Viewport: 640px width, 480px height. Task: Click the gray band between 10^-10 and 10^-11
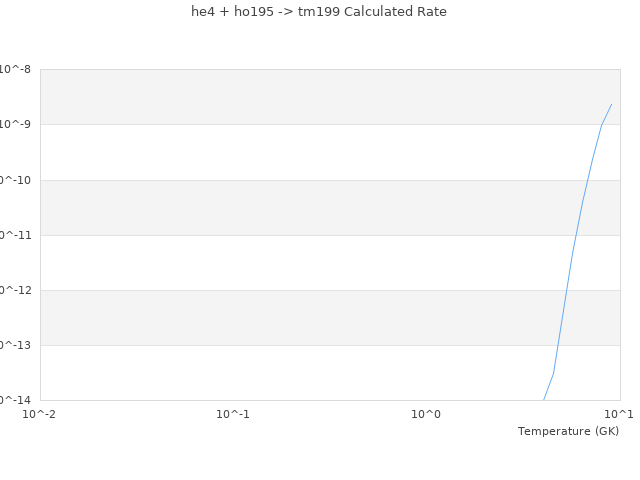tap(300, 207)
